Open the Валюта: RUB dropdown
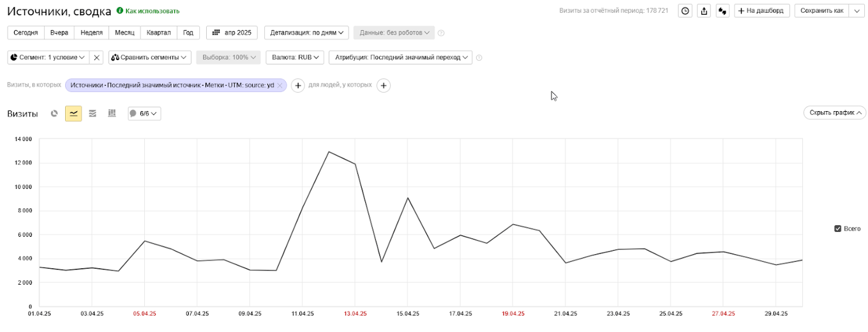The height and width of the screenshot is (332, 868). click(295, 57)
